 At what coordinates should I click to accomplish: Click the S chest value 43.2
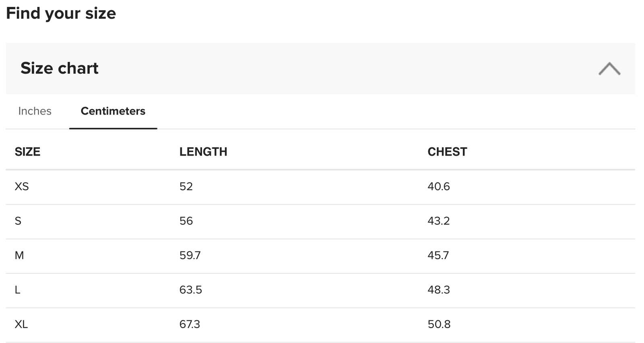click(439, 221)
